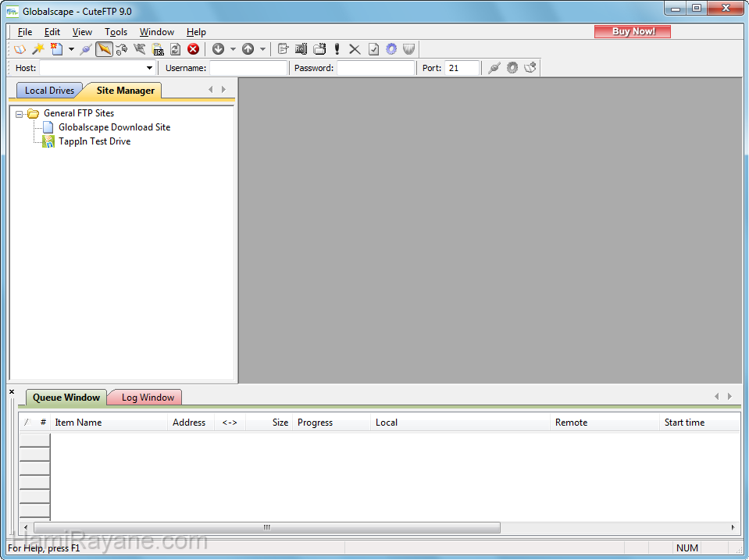Toggle the highlighted Disconnect toolbar button

(104, 48)
